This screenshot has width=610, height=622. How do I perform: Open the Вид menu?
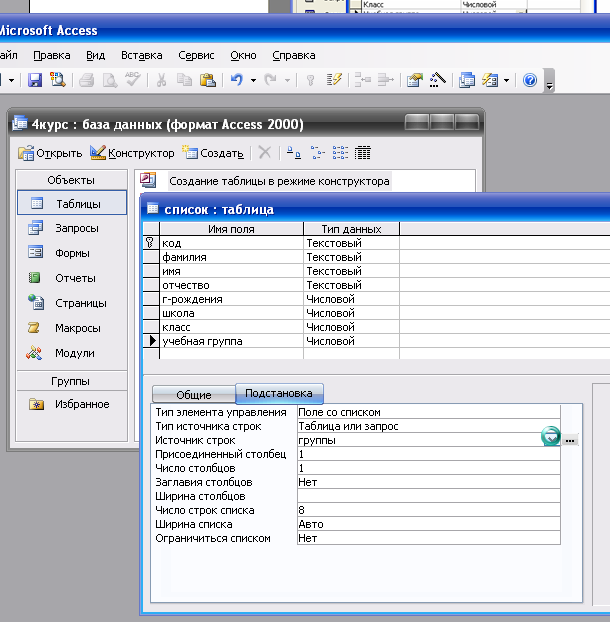point(96,56)
